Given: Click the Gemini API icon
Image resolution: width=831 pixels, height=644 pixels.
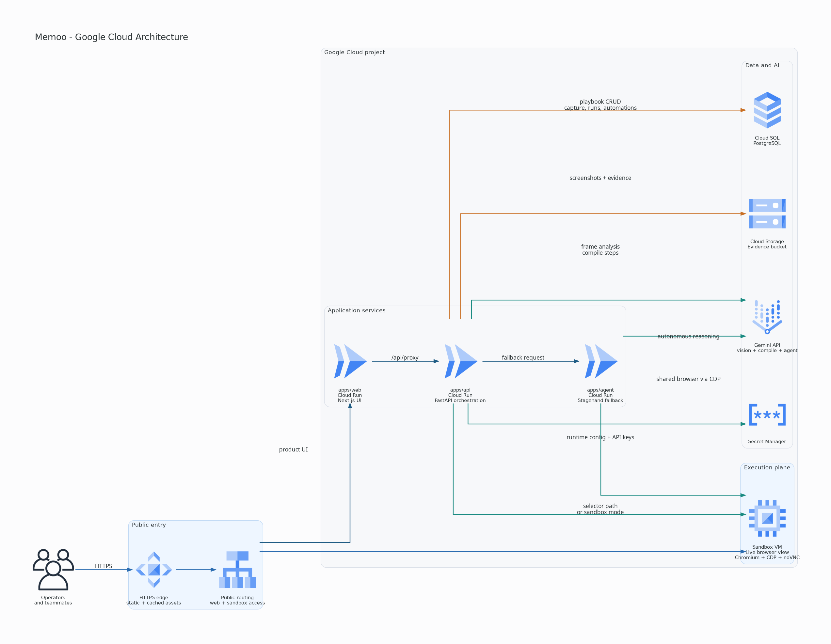Looking at the screenshot, I should [767, 317].
